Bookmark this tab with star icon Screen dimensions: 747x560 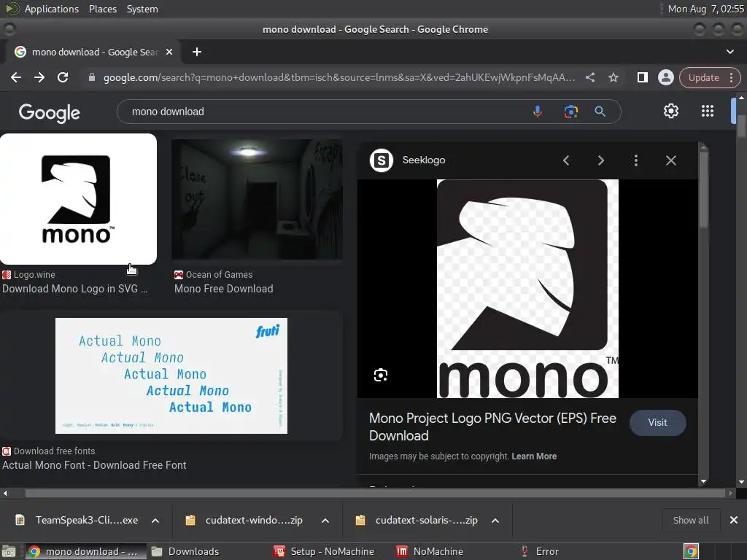tap(613, 77)
